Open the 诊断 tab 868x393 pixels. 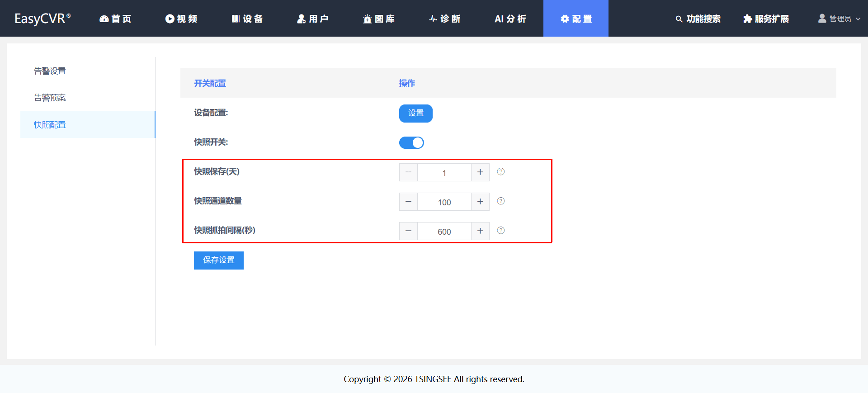[x=445, y=19]
